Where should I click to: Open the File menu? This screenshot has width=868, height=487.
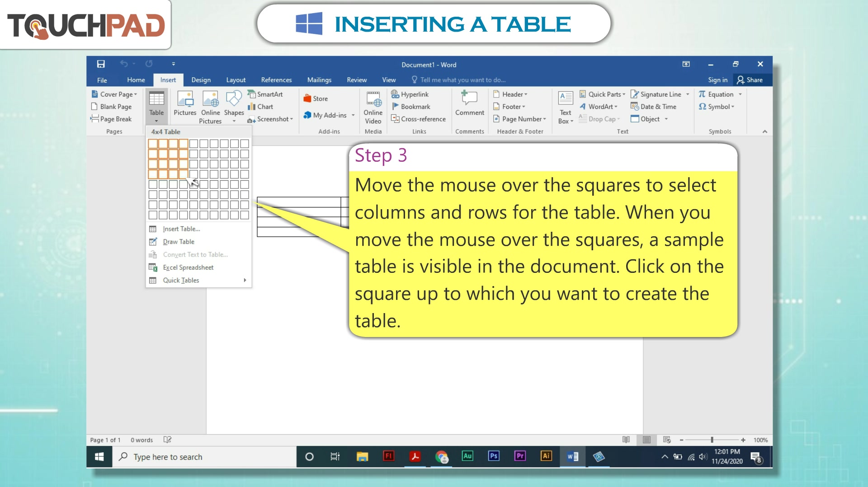pos(102,80)
